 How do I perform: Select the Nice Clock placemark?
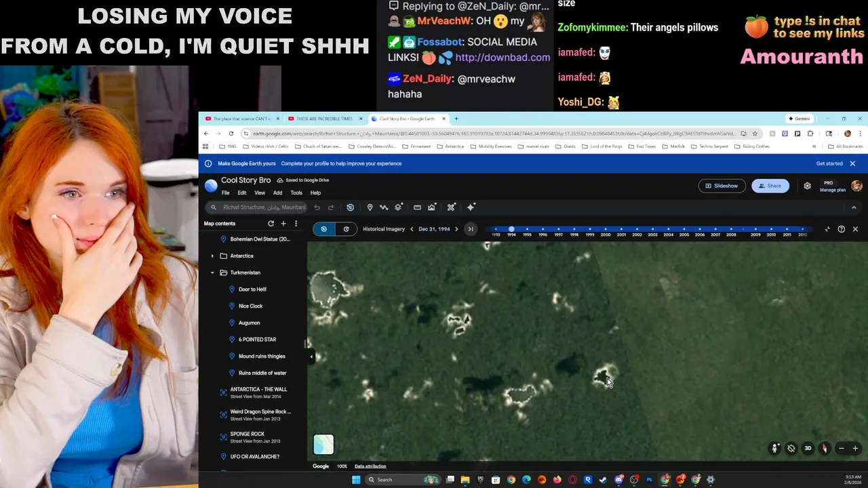(x=250, y=306)
